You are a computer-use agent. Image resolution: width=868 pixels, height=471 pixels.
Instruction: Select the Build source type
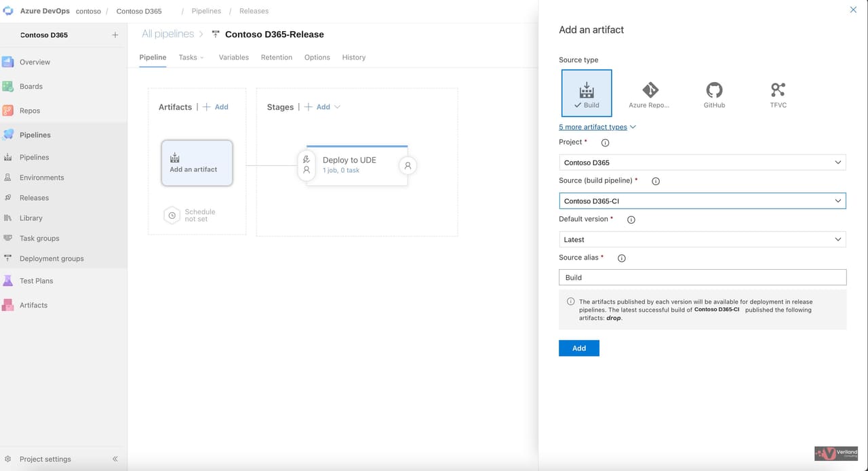click(x=587, y=93)
